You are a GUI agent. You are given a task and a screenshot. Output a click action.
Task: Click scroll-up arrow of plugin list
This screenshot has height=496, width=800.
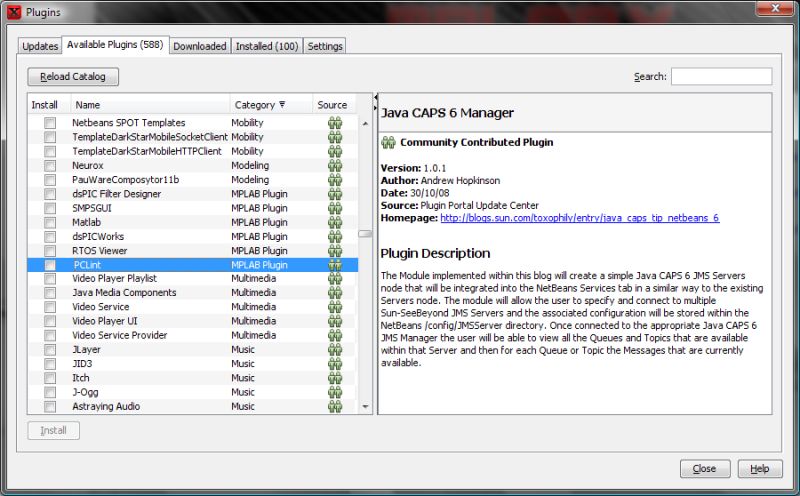pos(365,123)
